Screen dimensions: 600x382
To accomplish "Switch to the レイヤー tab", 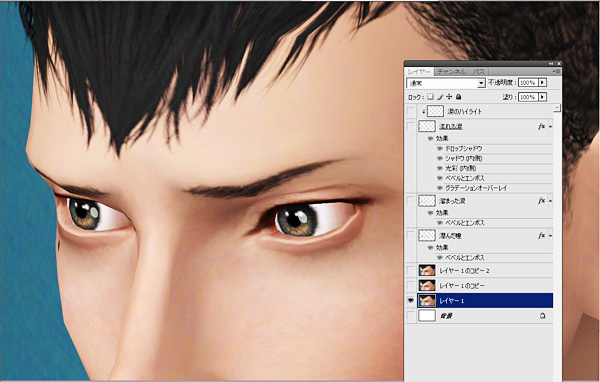I will 419,72.
